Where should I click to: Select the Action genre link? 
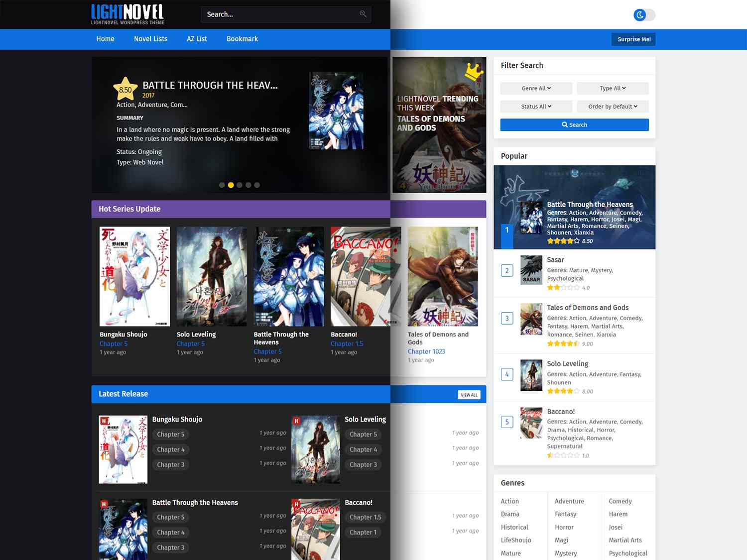tap(509, 501)
